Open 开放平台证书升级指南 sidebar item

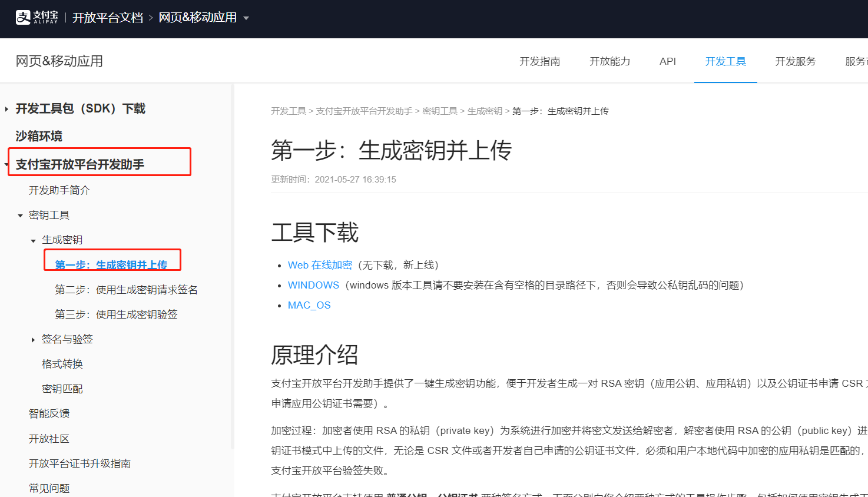click(79, 463)
